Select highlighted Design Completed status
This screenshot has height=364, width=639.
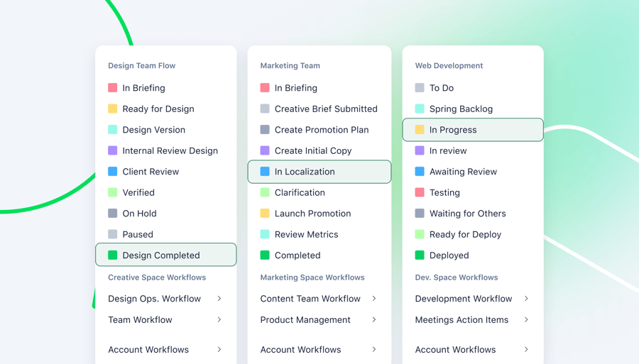pyautogui.click(x=166, y=255)
